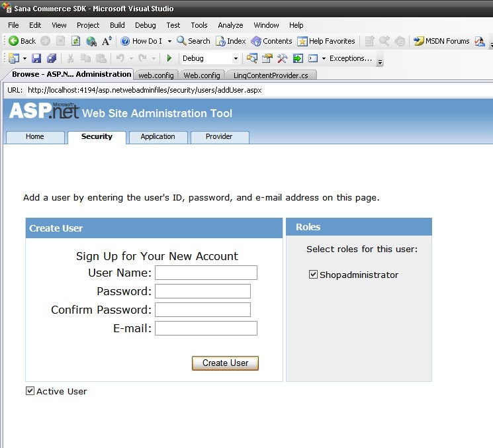Open the Project menu
493x448 pixels.
pos(88,25)
